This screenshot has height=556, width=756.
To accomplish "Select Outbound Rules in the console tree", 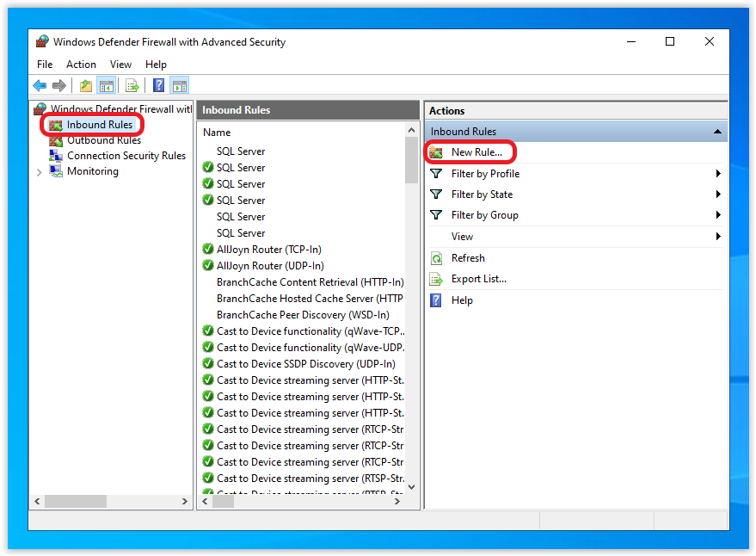I will coord(103,140).
